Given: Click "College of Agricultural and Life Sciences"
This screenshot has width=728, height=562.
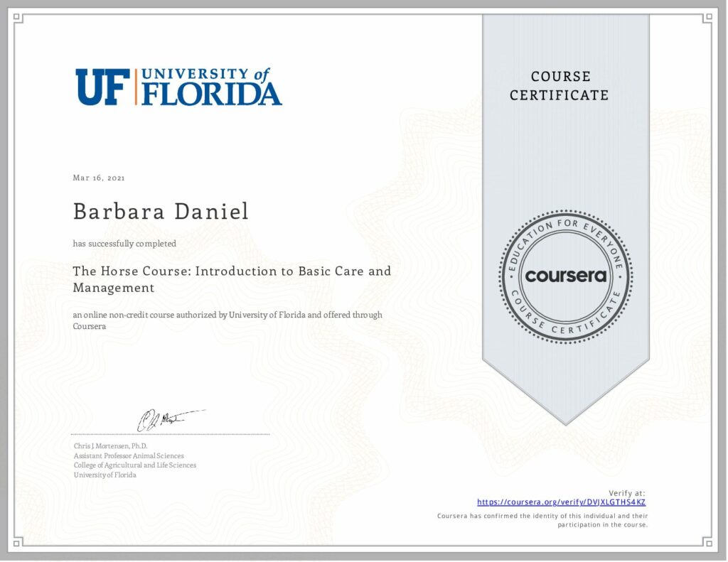Looking at the screenshot, I should [135, 465].
